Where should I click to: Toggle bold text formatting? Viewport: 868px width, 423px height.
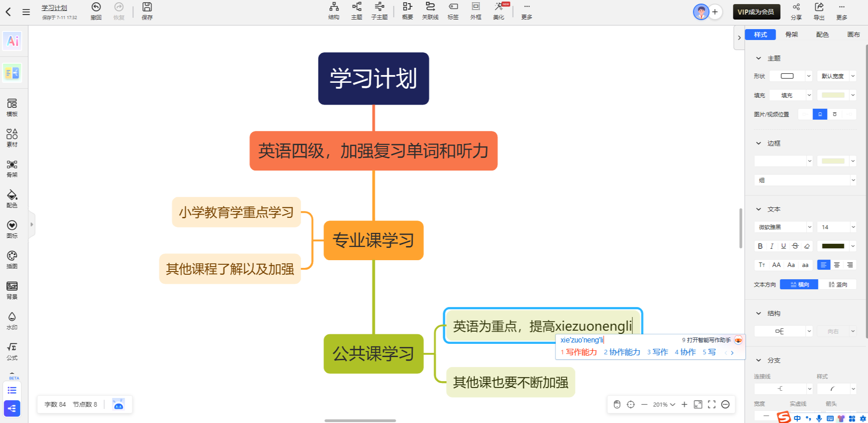coord(760,246)
